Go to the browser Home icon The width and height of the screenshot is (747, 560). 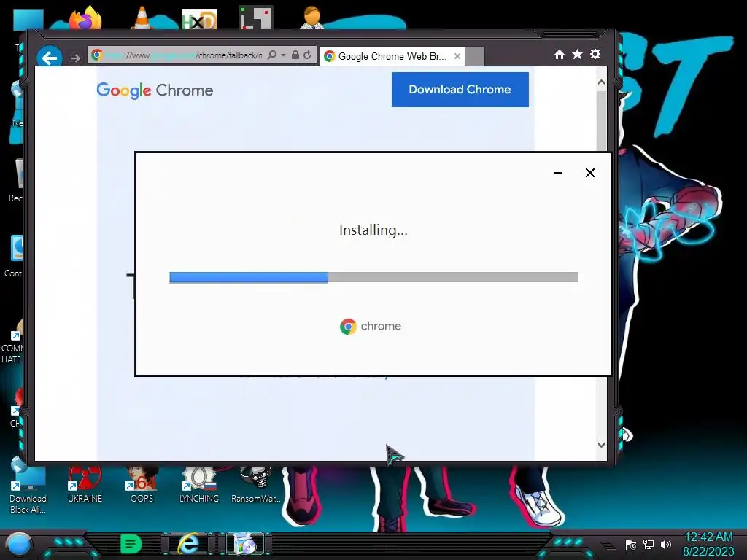coord(560,55)
